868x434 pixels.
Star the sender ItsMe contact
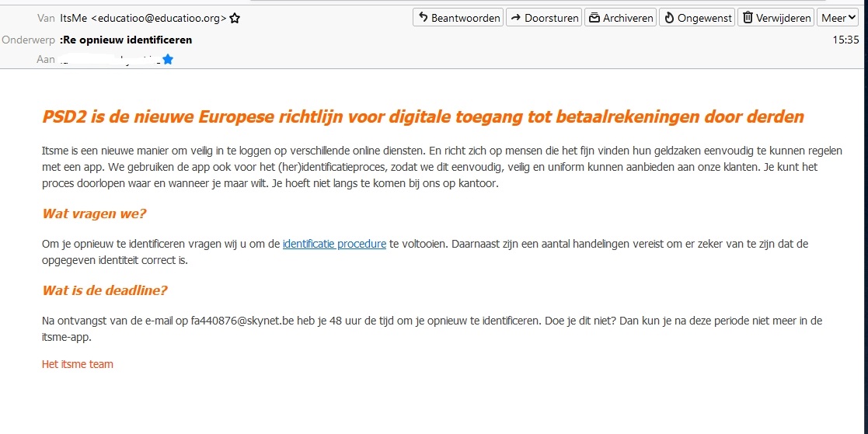coord(235,18)
